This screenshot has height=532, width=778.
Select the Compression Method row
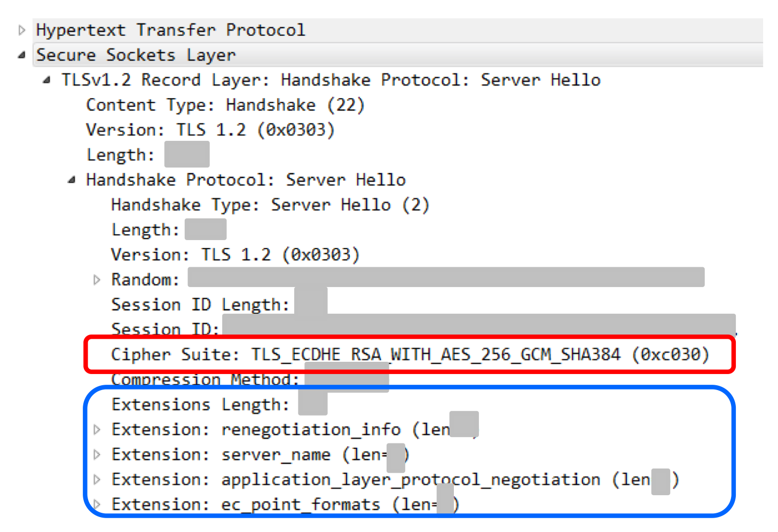tap(249, 379)
